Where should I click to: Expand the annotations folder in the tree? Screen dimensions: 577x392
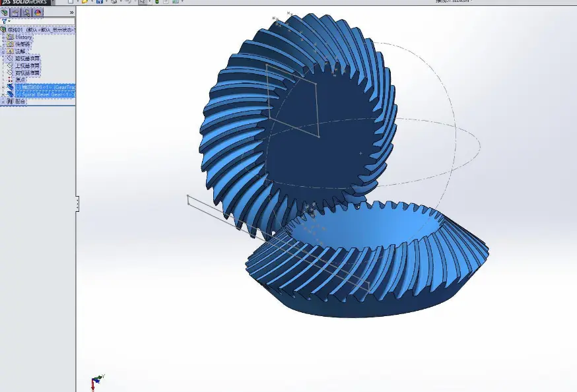3,50
